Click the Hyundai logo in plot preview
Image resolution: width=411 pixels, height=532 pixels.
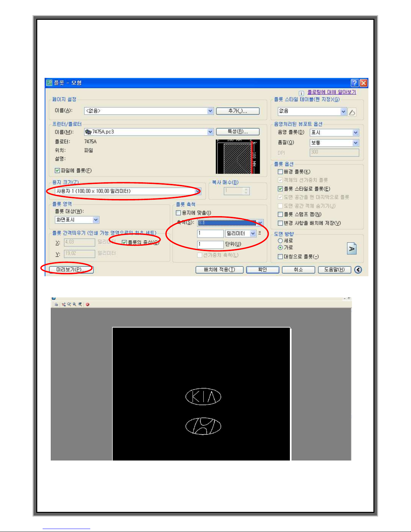(203, 426)
